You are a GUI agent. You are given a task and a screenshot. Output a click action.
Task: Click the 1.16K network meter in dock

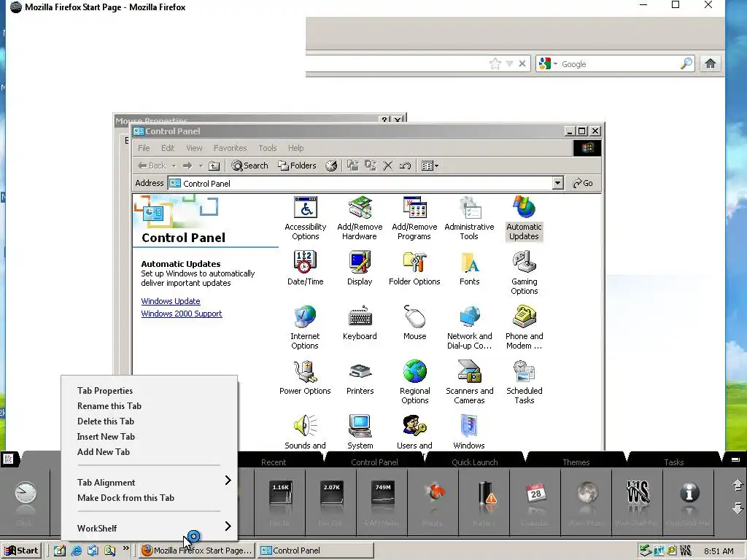click(280, 494)
